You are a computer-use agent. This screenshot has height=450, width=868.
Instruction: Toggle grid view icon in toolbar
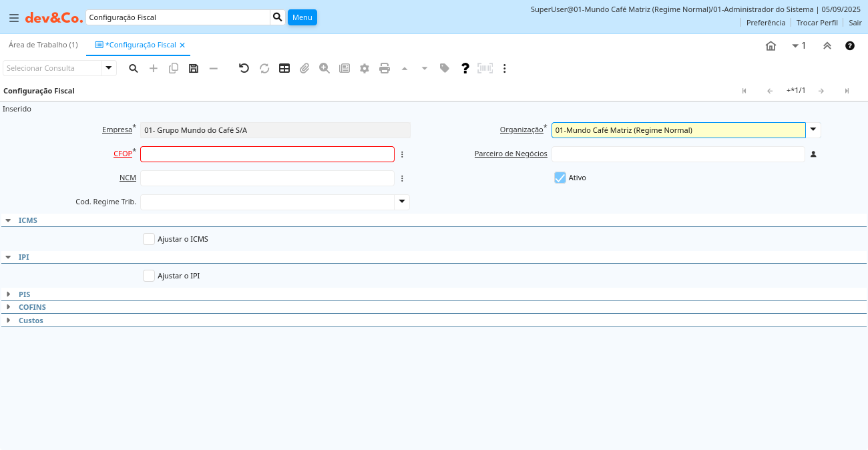(x=284, y=68)
